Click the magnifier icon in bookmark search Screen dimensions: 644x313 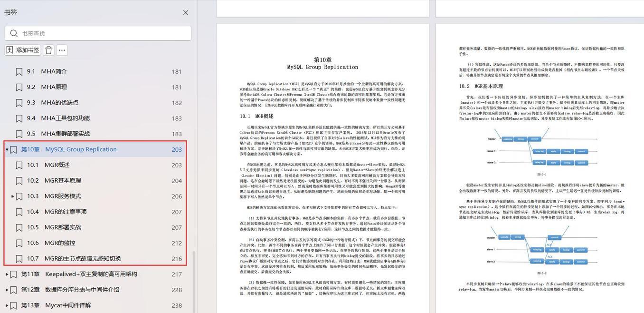(x=13, y=33)
